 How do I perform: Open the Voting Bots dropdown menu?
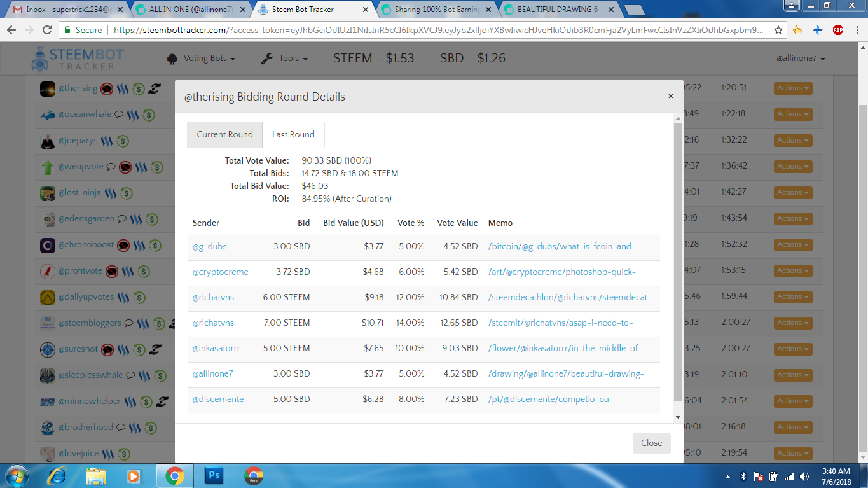point(201,58)
